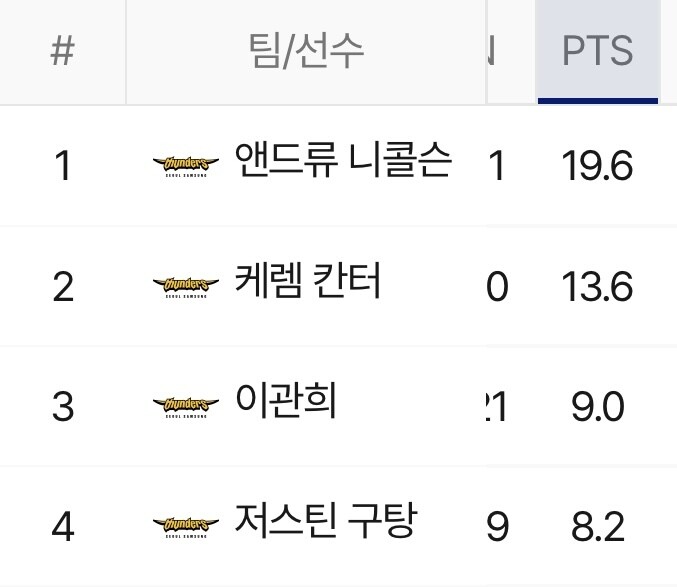Screen dimensions: 677x587
Task: Click Thunders logo beside 이관희
Action: pyautogui.click(x=186, y=405)
